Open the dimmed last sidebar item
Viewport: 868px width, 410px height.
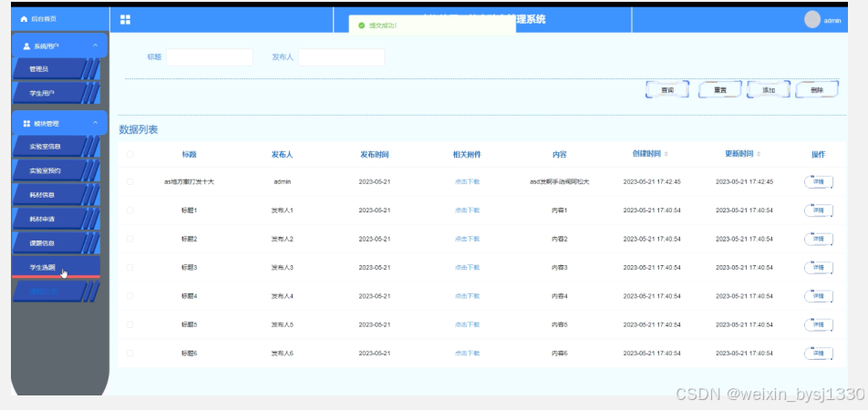(56, 291)
